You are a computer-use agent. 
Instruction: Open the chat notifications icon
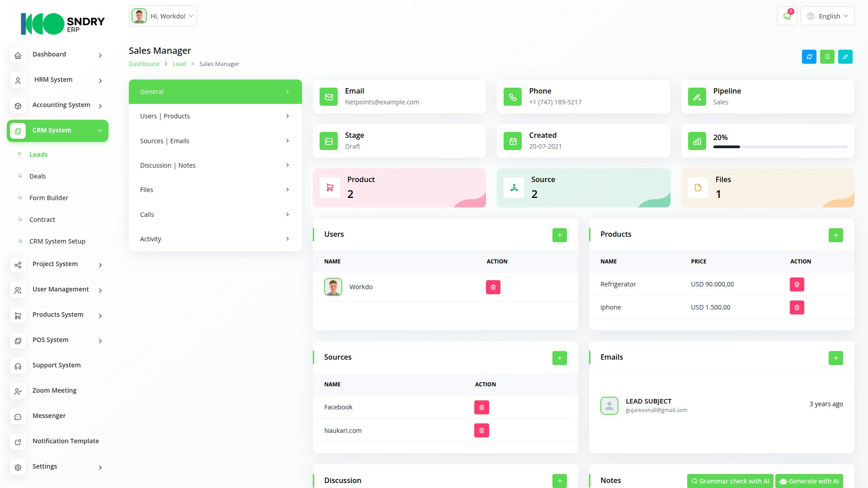tap(787, 16)
